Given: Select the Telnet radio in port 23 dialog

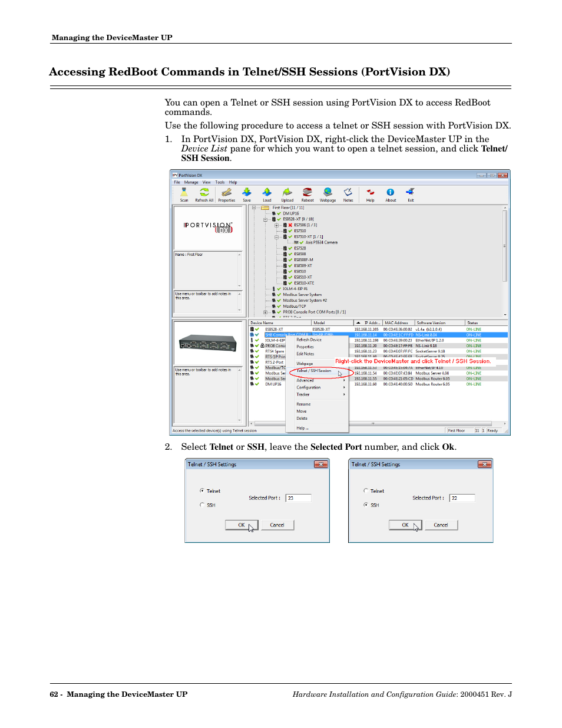Looking at the screenshot, I should [x=202, y=491].
